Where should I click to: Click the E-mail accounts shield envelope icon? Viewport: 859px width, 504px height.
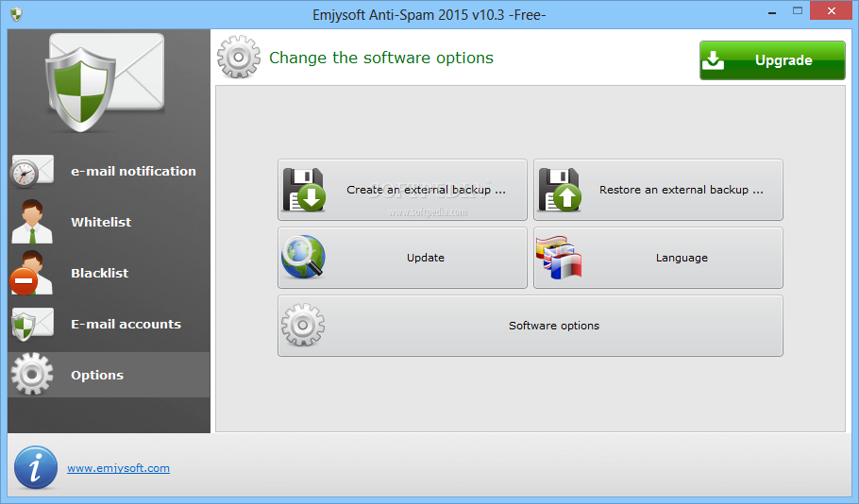tap(32, 324)
